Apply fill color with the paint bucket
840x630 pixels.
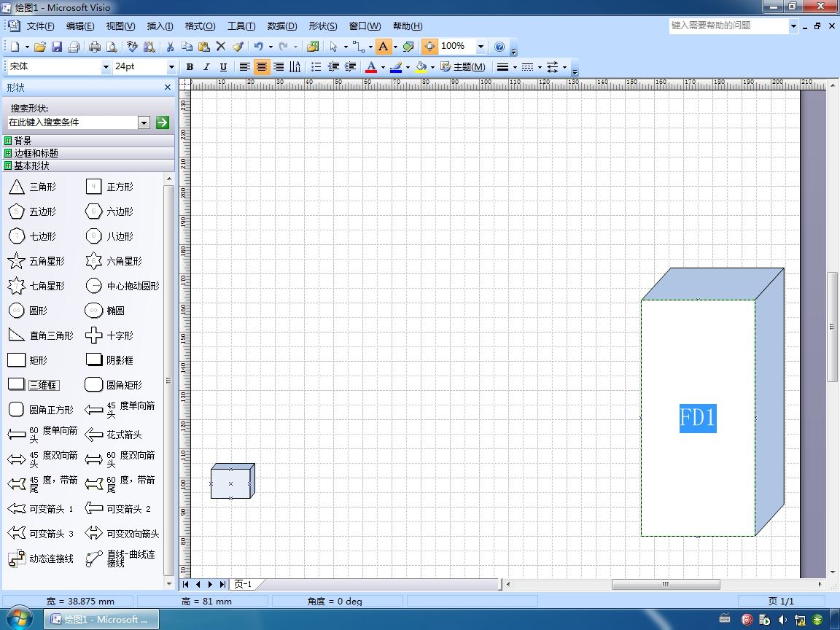tap(421, 67)
